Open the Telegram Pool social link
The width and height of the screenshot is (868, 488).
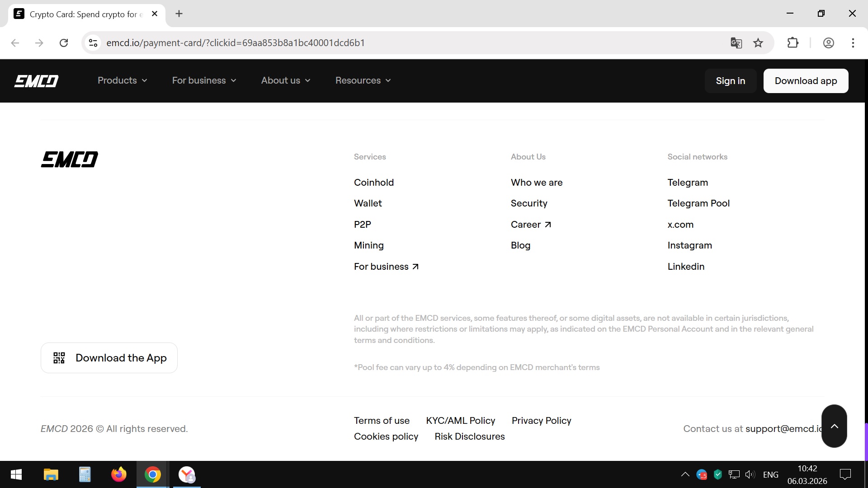[698, 203]
